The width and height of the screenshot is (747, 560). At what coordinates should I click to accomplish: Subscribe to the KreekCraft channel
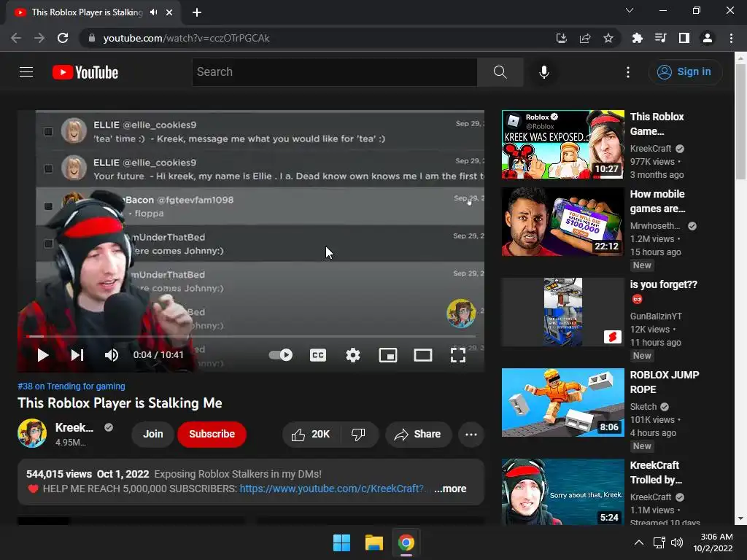click(x=212, y=435)
